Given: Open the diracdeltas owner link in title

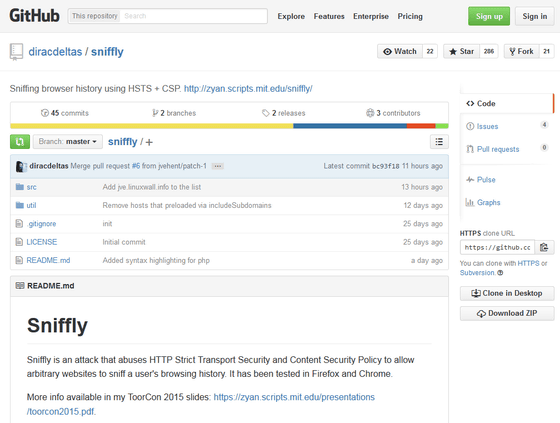Looking at the screenshot, I should [x=55, y=52].
